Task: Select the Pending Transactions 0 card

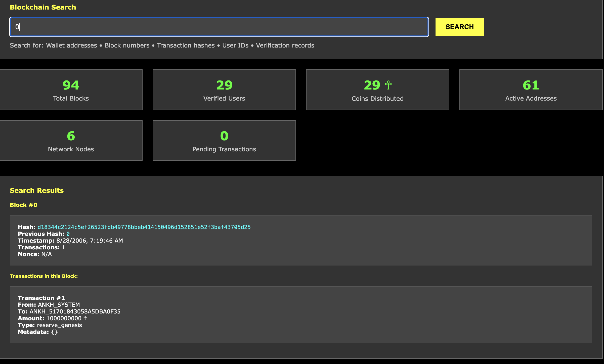Action: tap(224, 140)
